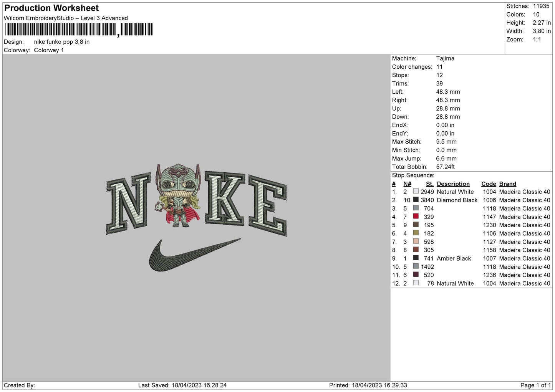Click the Nike swoosh in the preview
Screen dimensions: 555x392
pyautogui.click(x=194, y=255)
